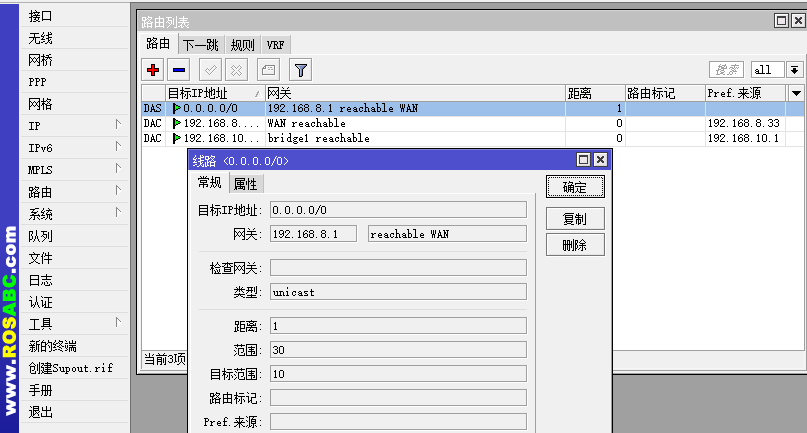Image resolution: width=807 pixels, height=433 pixels.
Task: Sort by 路由标记 column header
Action: 665,93
